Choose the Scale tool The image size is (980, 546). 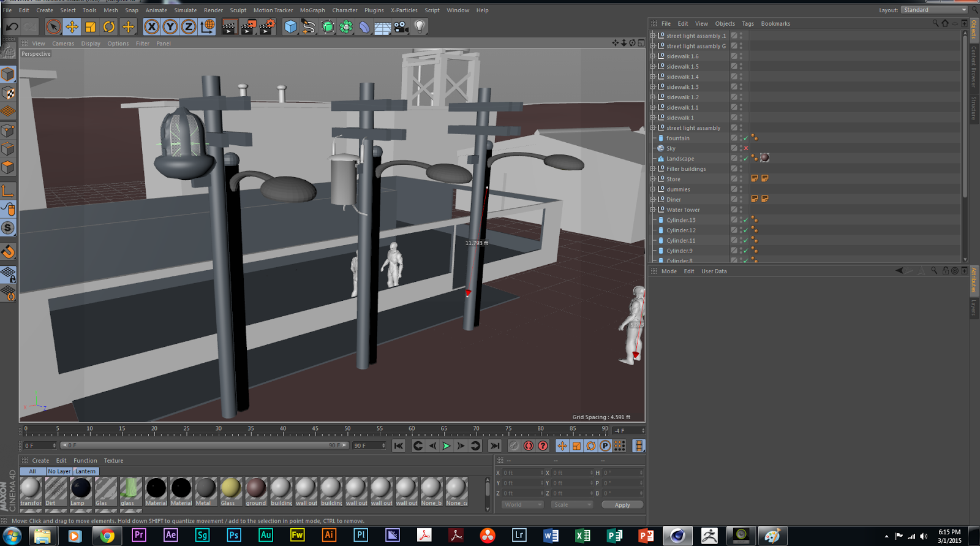click(x=91, y=26)
